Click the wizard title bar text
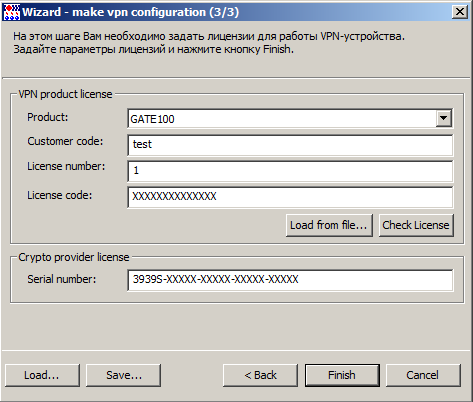This screenshot has height=402, width=473. 131,12
